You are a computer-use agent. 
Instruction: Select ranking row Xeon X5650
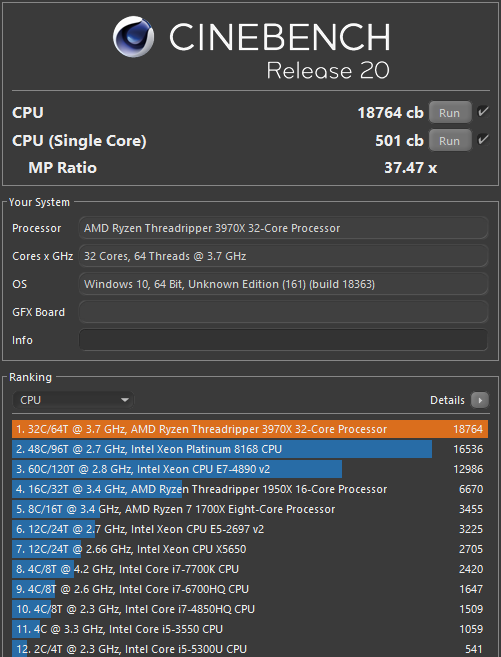[250, 549]
